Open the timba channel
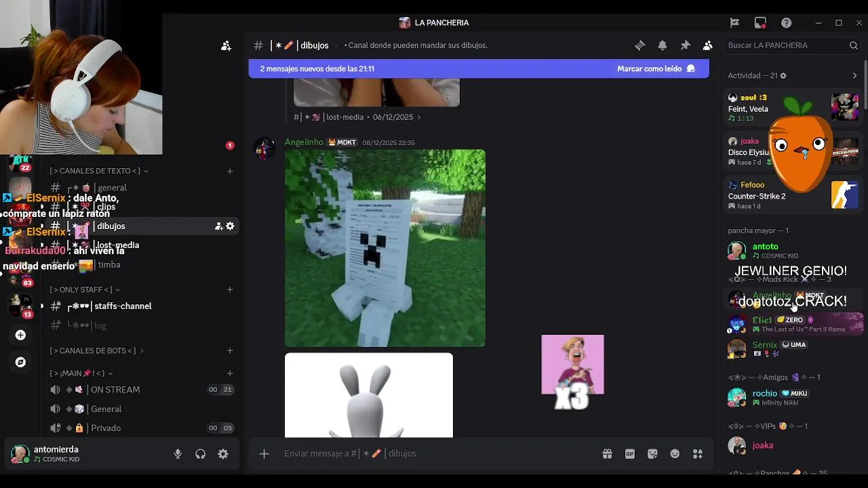Image resolution: width=868 pixels, height=488 pixels. click(142, 265)
